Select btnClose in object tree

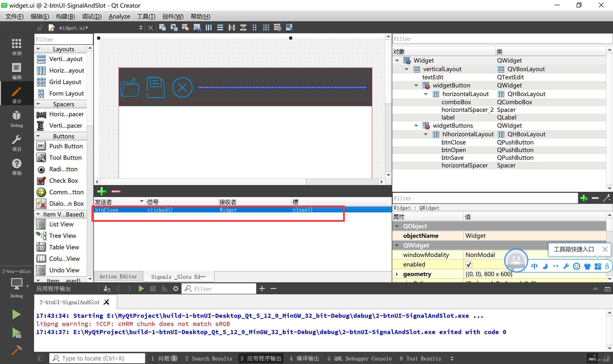pyautogui.click(x=453, y=142)
